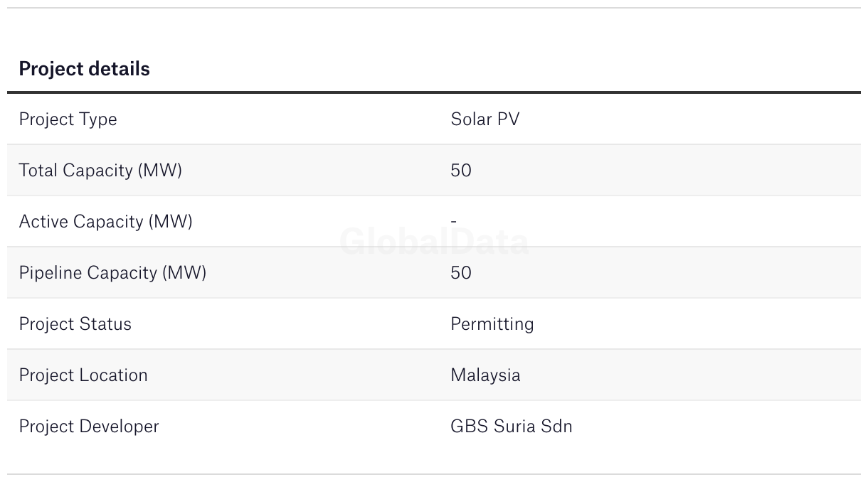This screenshot has width=868, height=482.
Task: Select the Project Developer label
Action: point(89,427)
